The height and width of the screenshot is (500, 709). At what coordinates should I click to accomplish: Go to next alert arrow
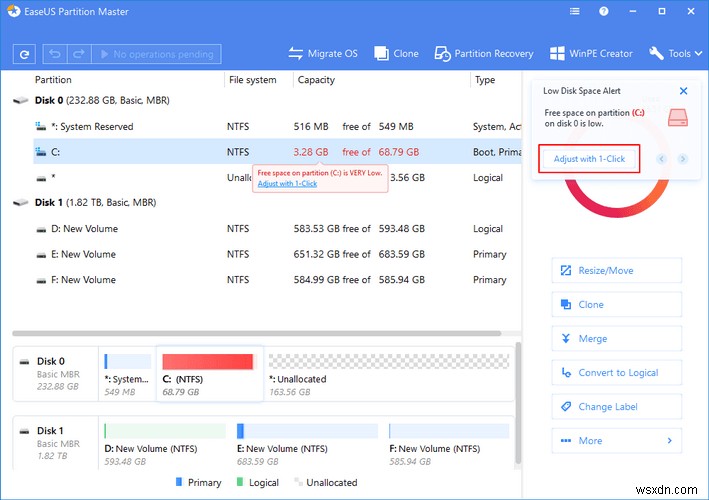point(682,159)
